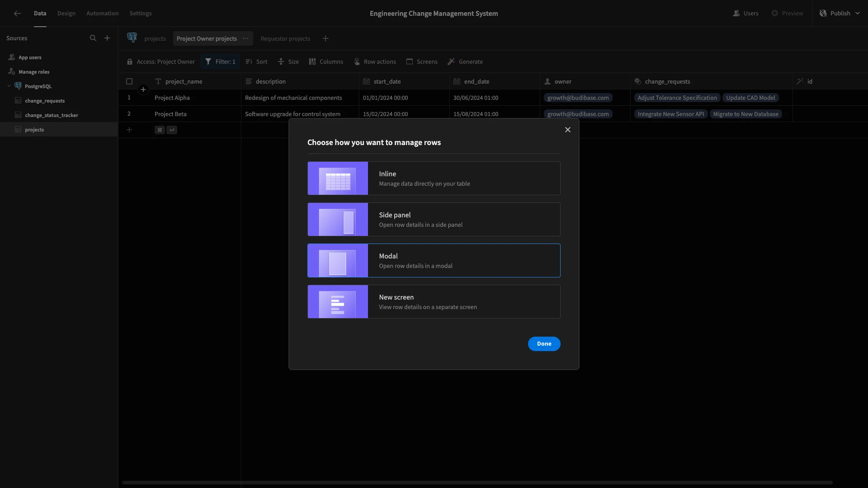This screenshot has height=488, width=868.
Task: Open the Filter: 1 settings
Action: pos(220,61)
